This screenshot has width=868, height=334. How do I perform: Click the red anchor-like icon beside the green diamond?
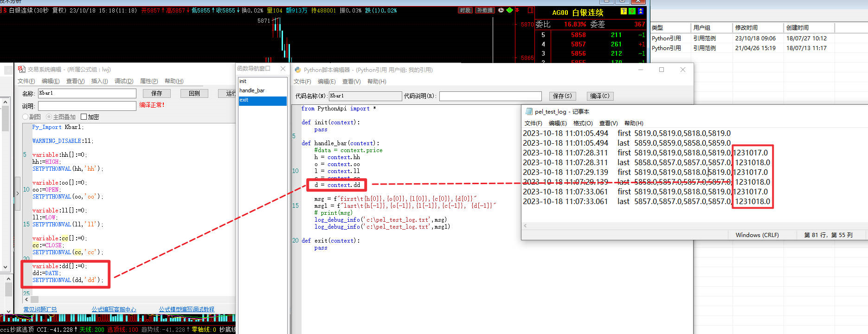pos(518,10)
